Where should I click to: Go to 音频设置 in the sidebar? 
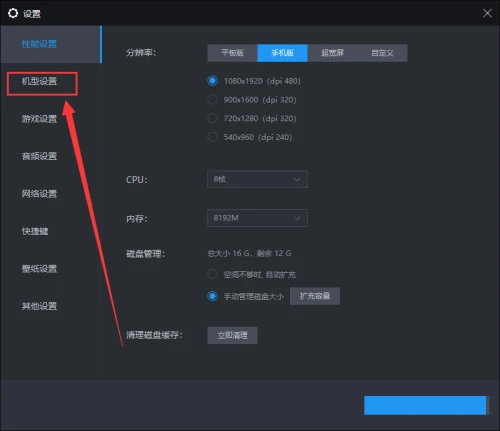click(39, 156)
